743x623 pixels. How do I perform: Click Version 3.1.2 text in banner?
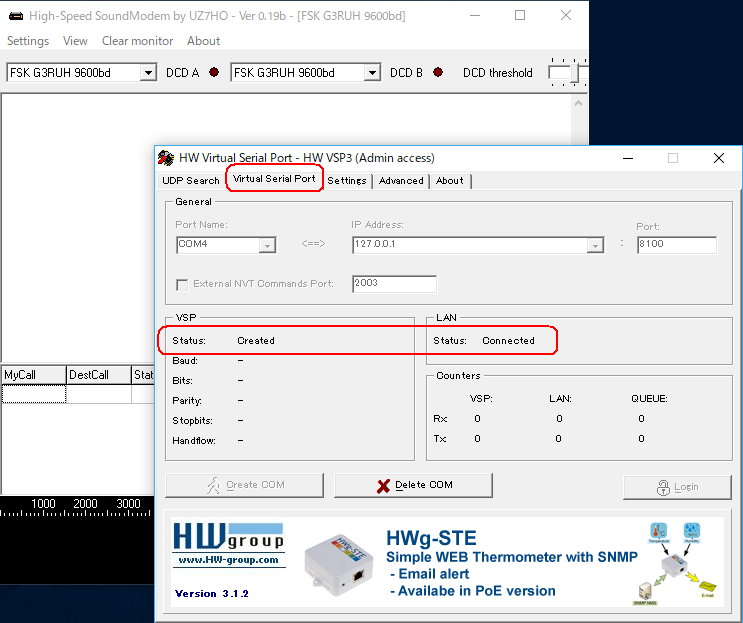212,594
